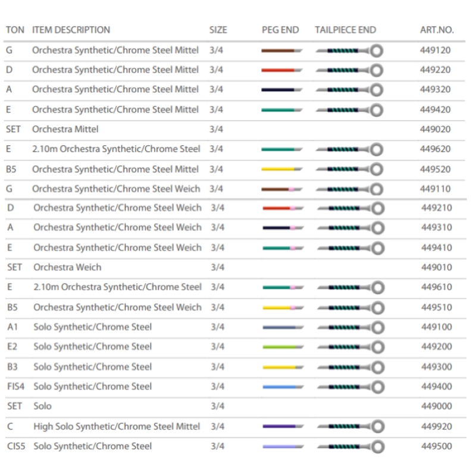This screenshot has width=476, height=476.
Task: Select the tailpiece end icon for CIS5 string
Action: pos(349,447)
